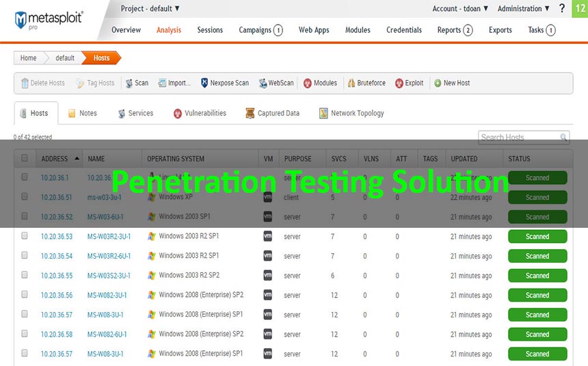Open host name MS-W03R2-6U-1
The image size is (588, 366).
tap(109, 256)
